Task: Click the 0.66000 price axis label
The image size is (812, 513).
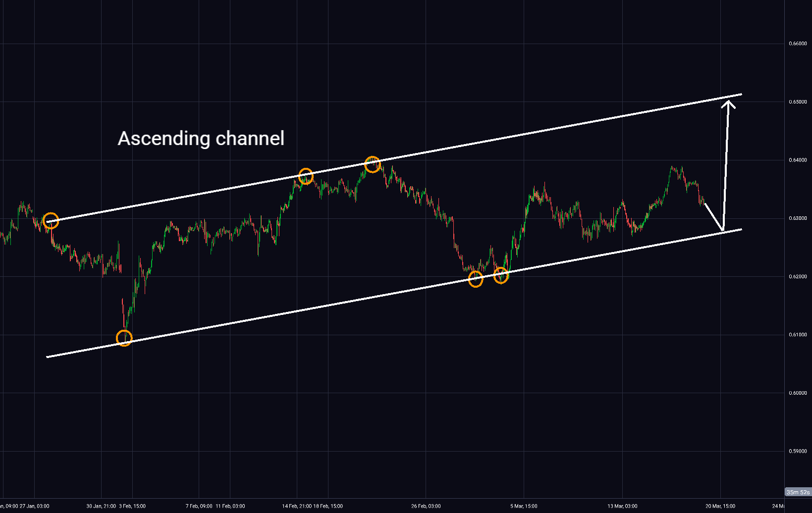Action: pos(798,44)
